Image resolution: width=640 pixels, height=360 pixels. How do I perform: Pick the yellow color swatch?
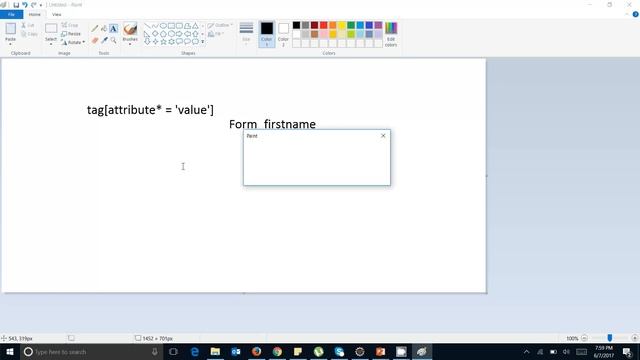pos(342,25)
